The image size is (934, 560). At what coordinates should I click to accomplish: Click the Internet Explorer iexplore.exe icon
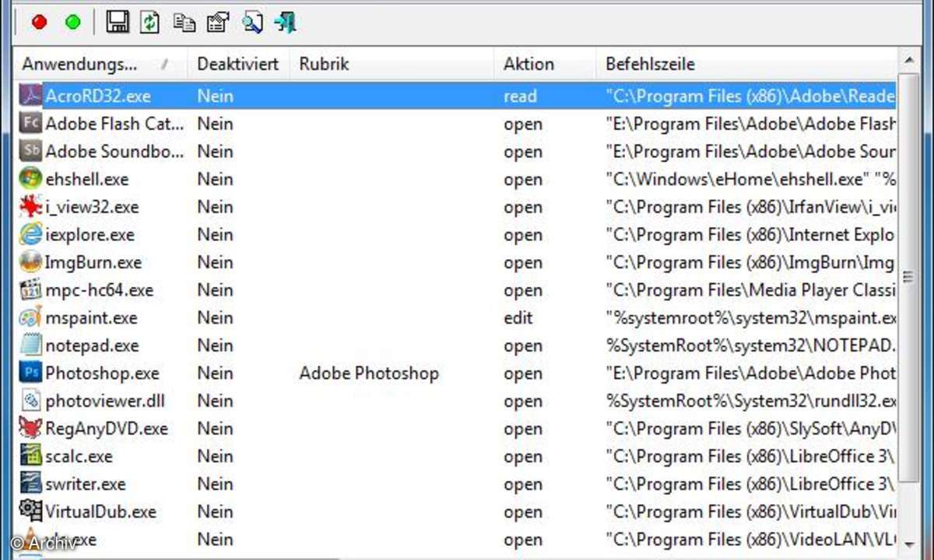30,234
